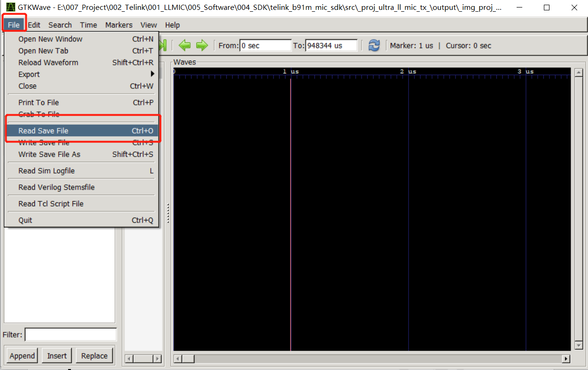Click the right arrow of the waves scrollbar
Screen dimensions: 588x370
566,359
